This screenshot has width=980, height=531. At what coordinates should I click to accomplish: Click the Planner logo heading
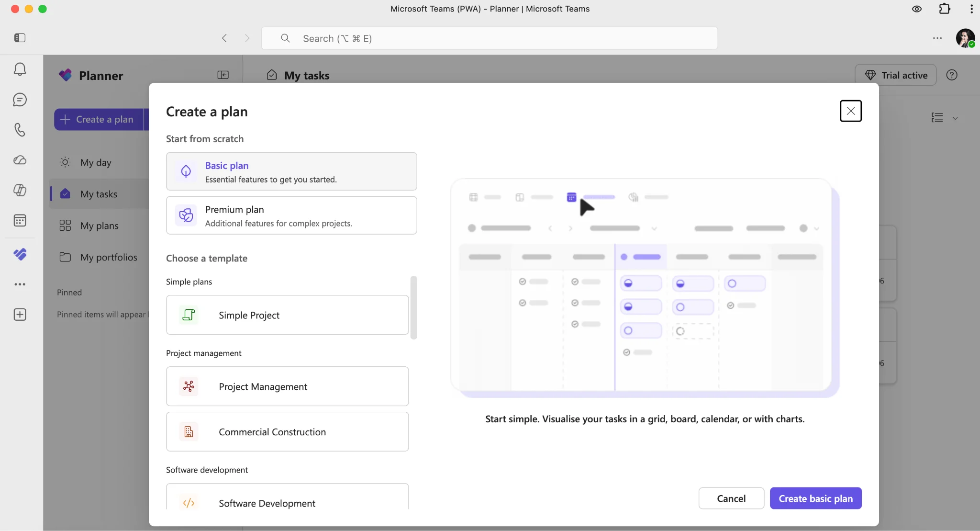click(x=91, y=75)
